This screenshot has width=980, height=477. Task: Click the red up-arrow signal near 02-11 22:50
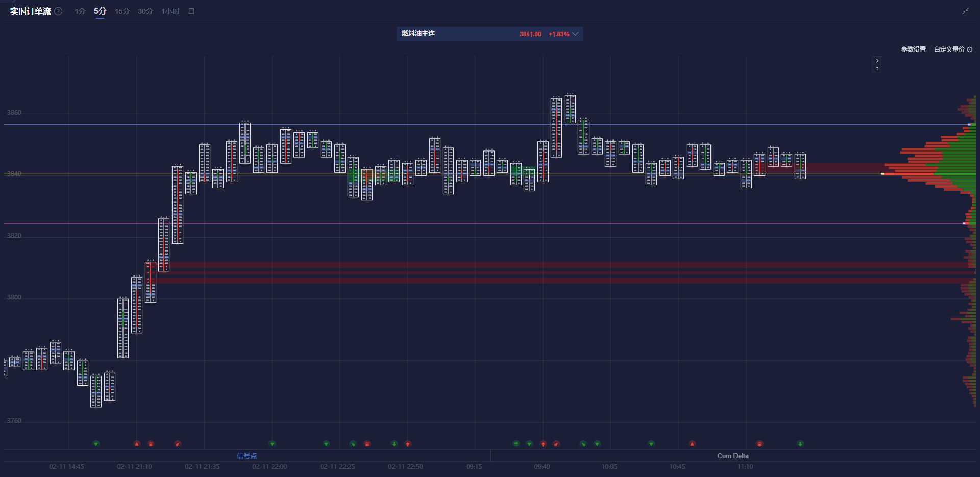[x=408, y=444]
